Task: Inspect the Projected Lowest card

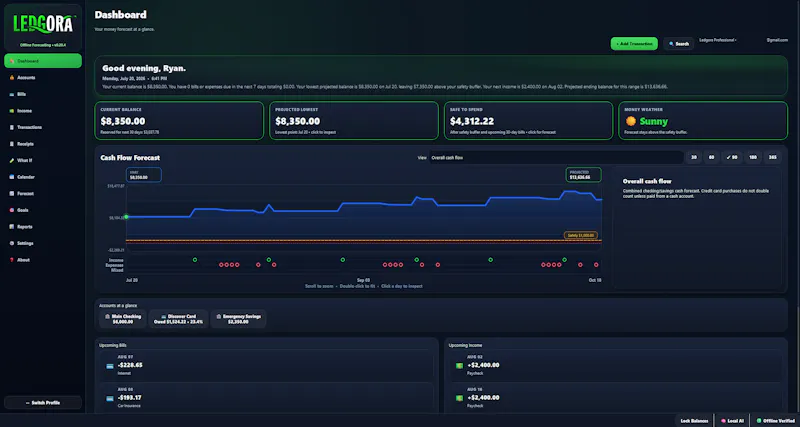Action: point(354,120)
